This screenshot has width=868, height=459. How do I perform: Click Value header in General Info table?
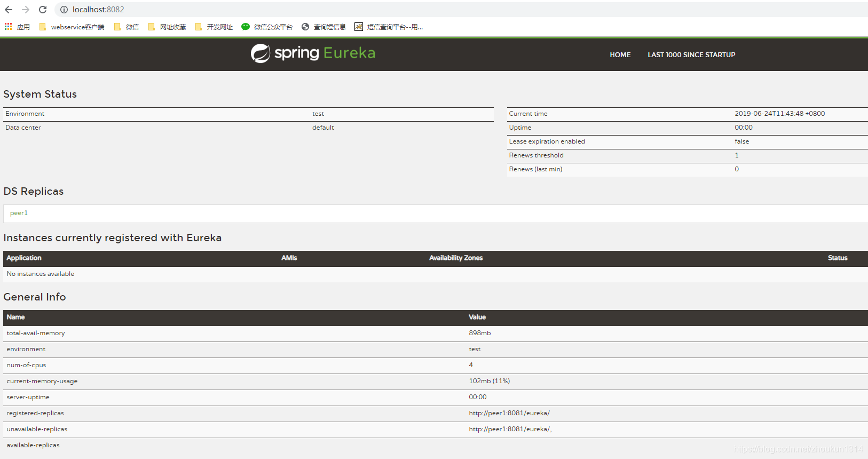point(477,317)
